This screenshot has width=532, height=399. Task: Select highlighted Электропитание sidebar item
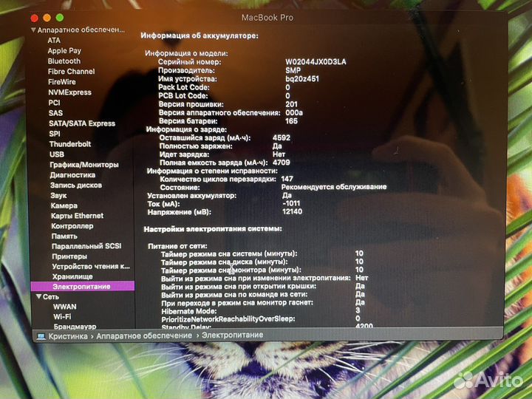(83, 287)
